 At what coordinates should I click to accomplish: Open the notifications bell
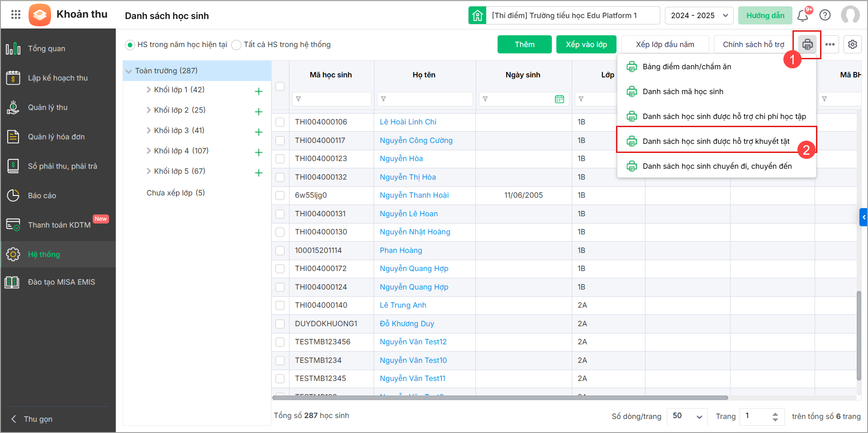(803, 15)
